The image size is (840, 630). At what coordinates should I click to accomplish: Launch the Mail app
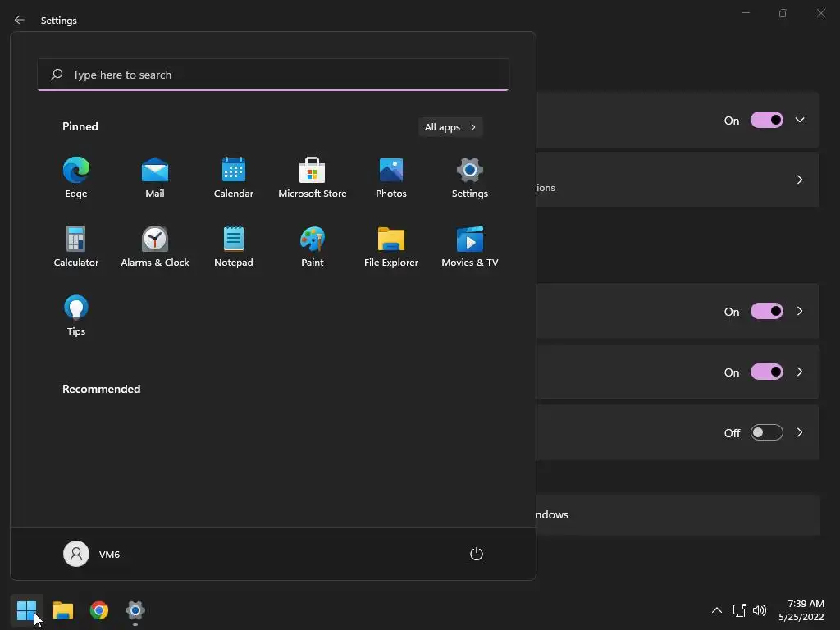click(x=155, y=178)
